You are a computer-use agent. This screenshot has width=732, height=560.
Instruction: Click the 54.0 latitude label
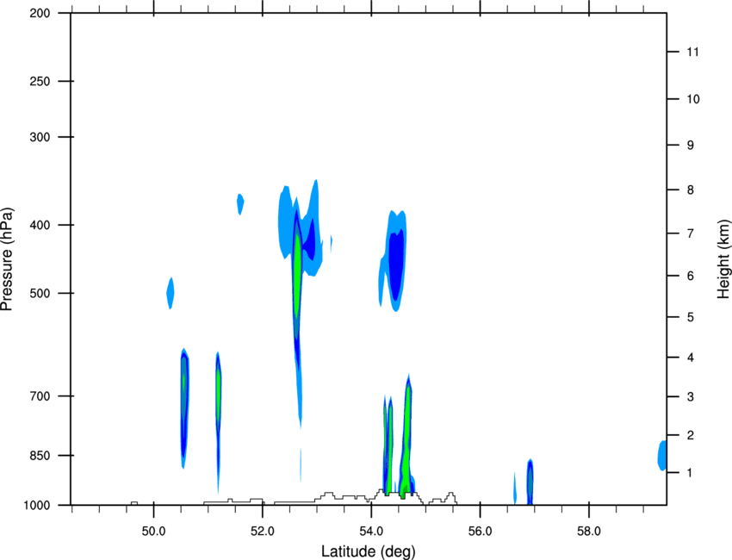372,532
